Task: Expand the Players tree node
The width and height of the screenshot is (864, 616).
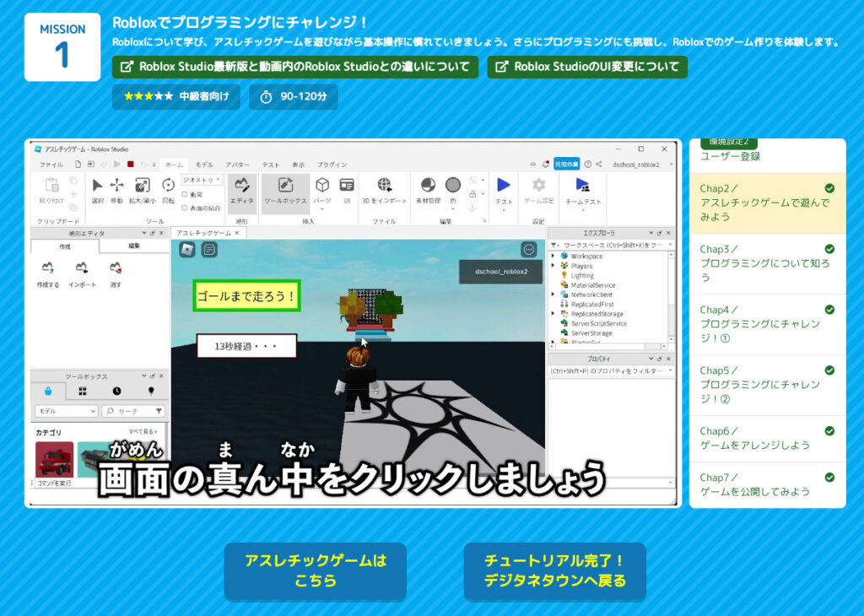Action: [x=553, y=266]
